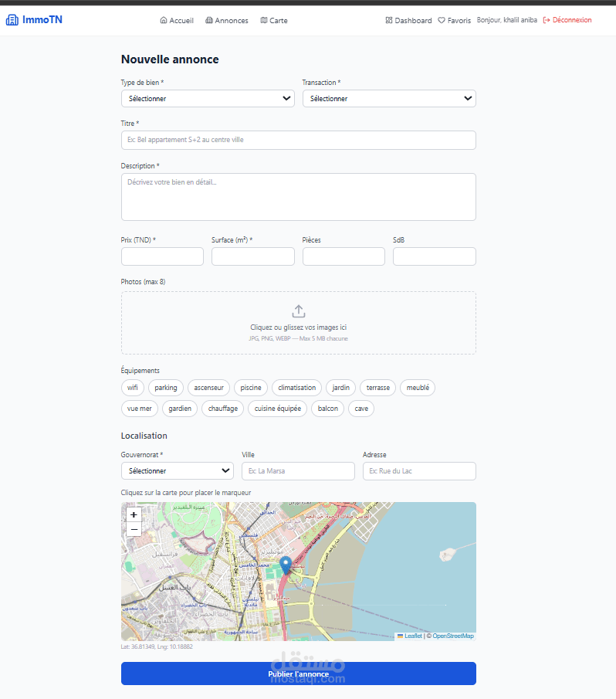
Task: Focus the Adresse input field
Action: pos(419,470)
